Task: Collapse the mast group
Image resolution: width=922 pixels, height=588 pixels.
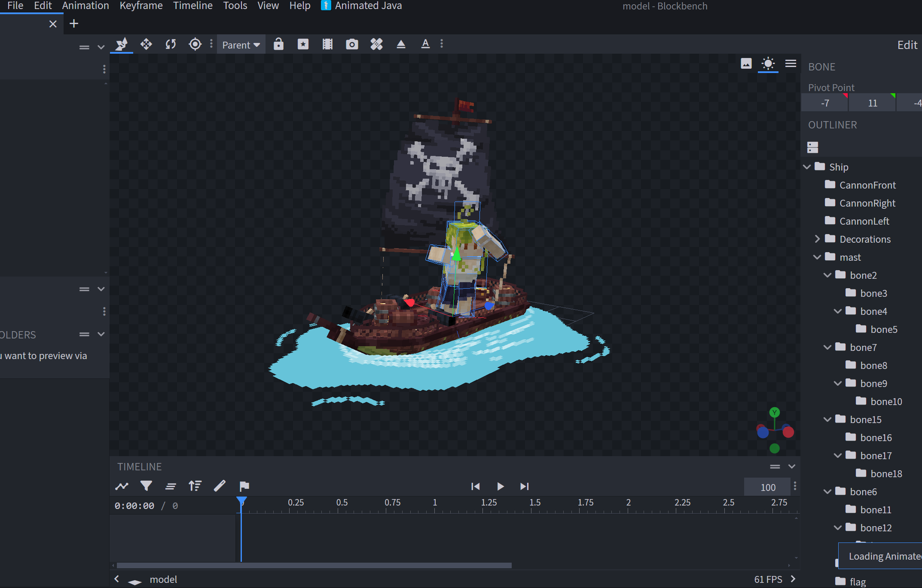Action: [817, 257]
